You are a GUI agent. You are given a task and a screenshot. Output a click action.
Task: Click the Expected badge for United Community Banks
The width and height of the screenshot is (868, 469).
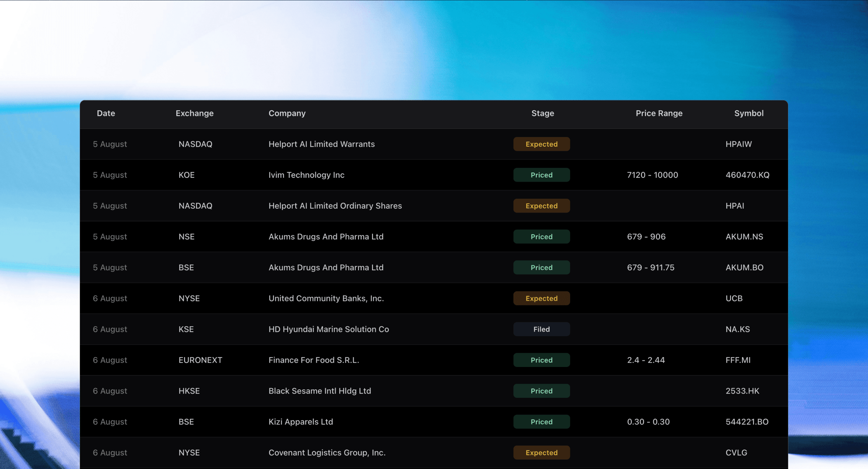541,298
